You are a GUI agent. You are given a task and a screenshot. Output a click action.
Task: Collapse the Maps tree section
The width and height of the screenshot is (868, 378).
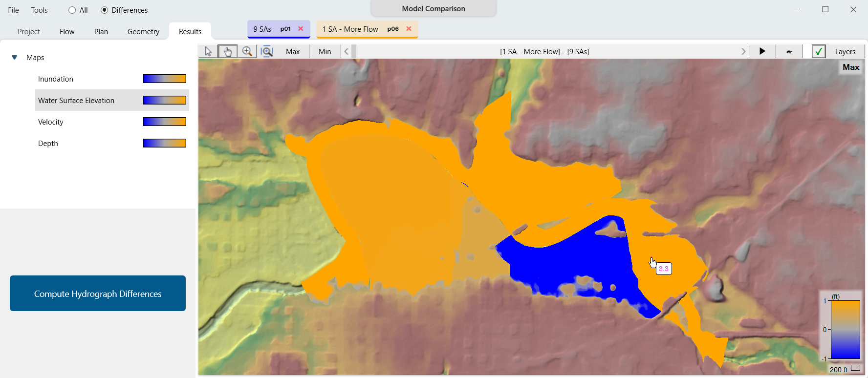click(x=15, y=58)
